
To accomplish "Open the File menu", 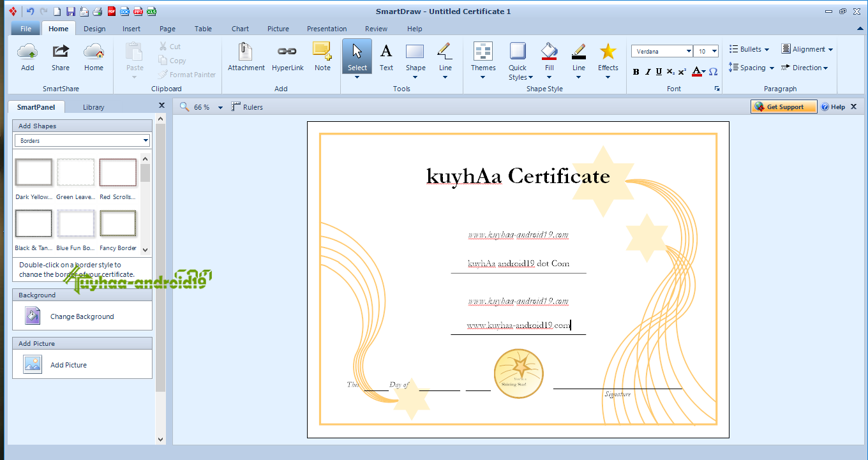I will (x=26, y=29).
